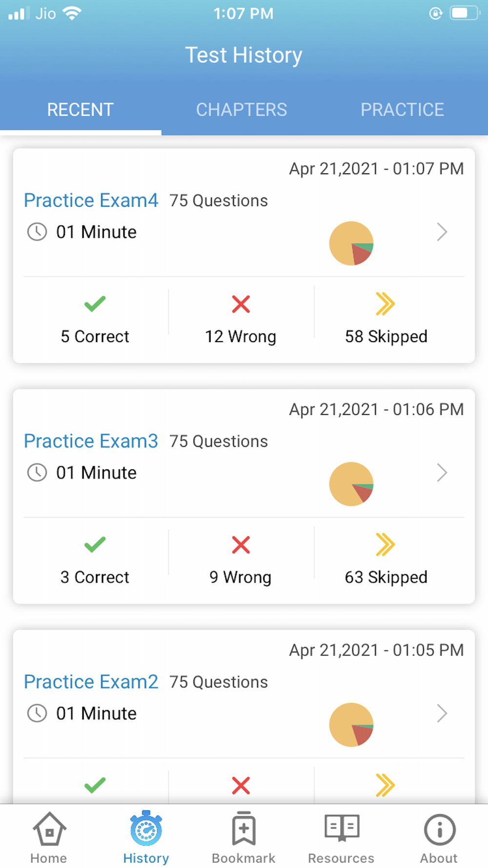Select the RECENT tab
Image resolution: width=488 pixels, height=868 pixels.
point(81,110)
